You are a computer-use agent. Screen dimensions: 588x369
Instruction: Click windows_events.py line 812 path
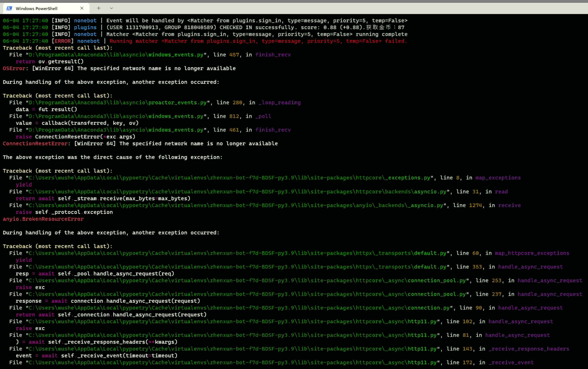coord(140,116)
